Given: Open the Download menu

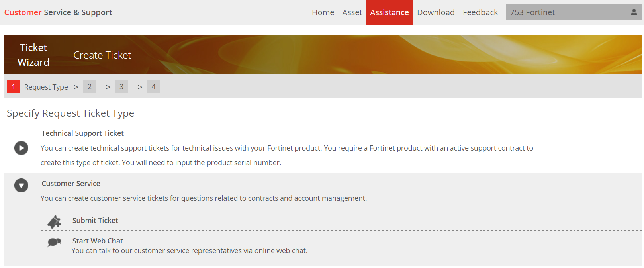Looking at the screenshot, I should pos(436,12).
